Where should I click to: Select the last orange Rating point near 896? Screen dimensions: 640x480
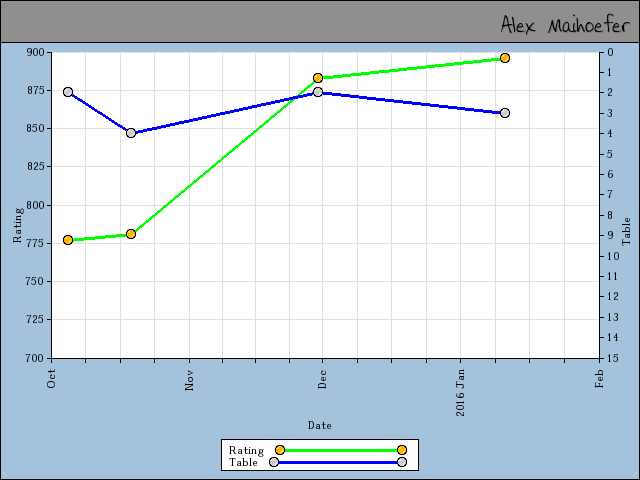[505, 58]
